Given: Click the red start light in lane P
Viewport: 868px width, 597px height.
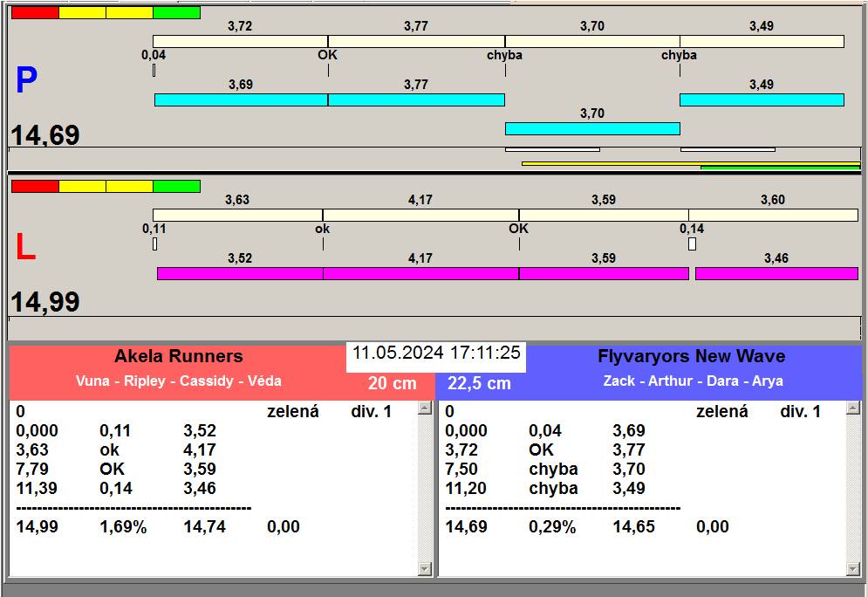Looking at the screenshot, I should click(35, 13).
